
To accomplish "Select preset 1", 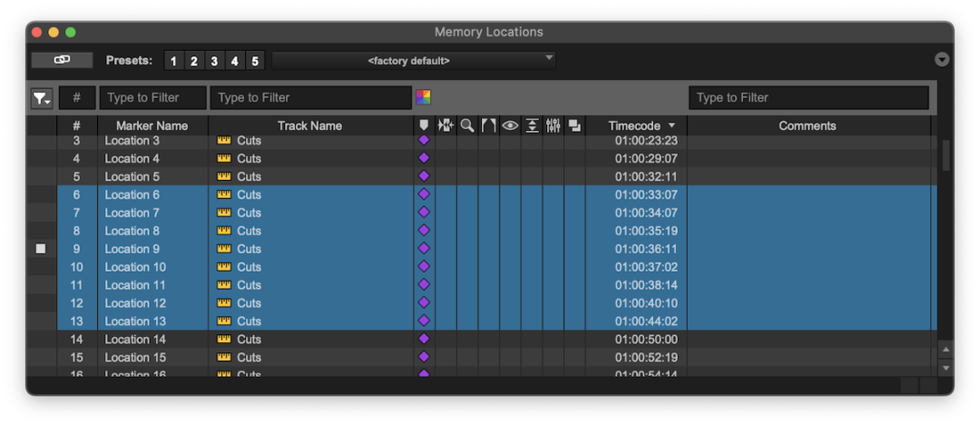I will (173, 61).
